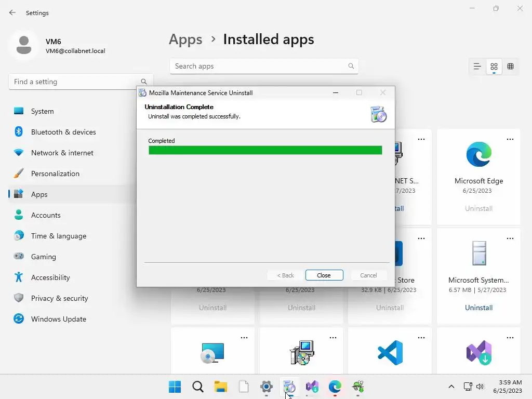Screen dimensions: 532x399
Task: Click the Visual Studio Installer app icon
Action: [479, 353]
